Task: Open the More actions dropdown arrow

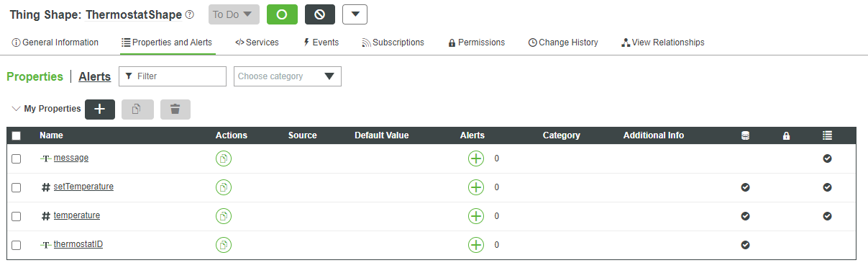Action: point(355,14)
